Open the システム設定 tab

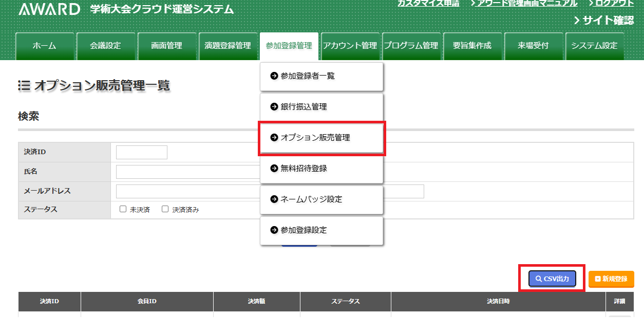coord(594,46)
